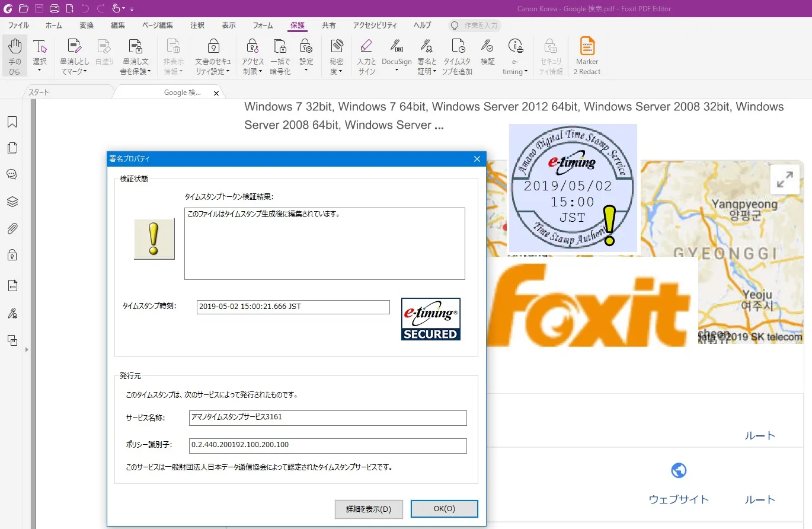
Task: Expand the map with the fullscreen arrows icon
Action: tap(785, 180)
